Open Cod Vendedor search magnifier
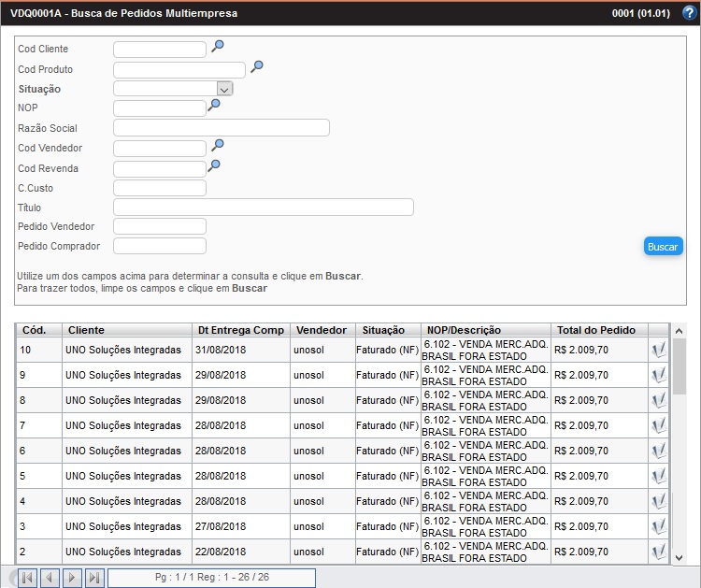 pos(217,145)
